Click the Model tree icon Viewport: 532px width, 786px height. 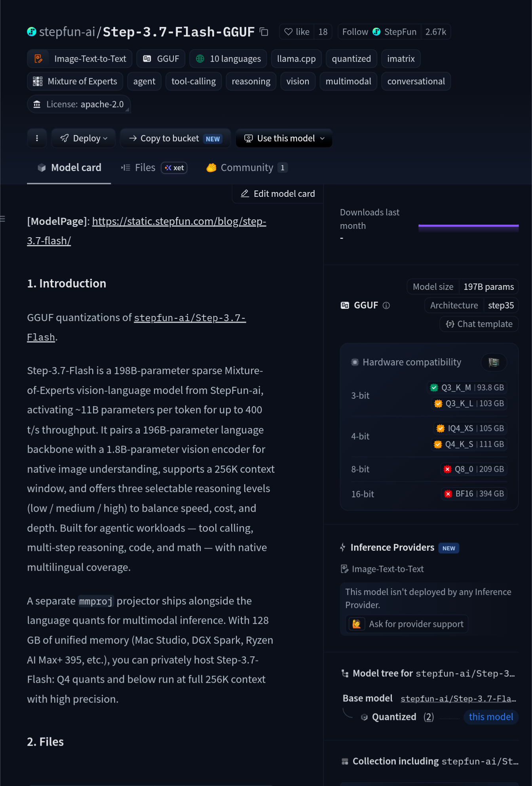[345, 674]
